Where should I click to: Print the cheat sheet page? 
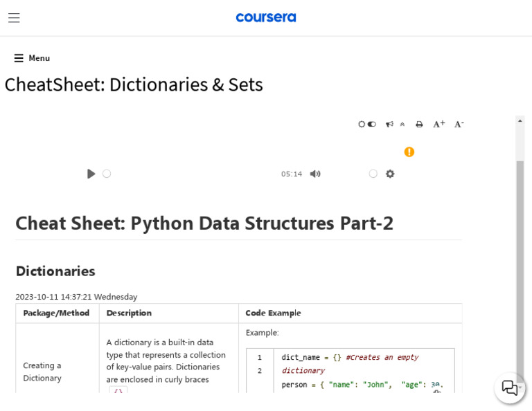point(419,125)
